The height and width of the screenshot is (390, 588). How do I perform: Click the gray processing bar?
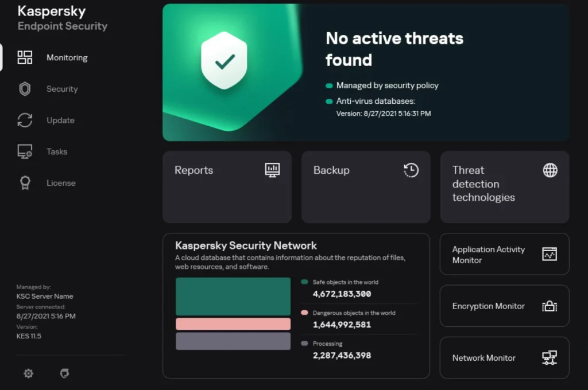pyautogui.click(x=233, y=341)
